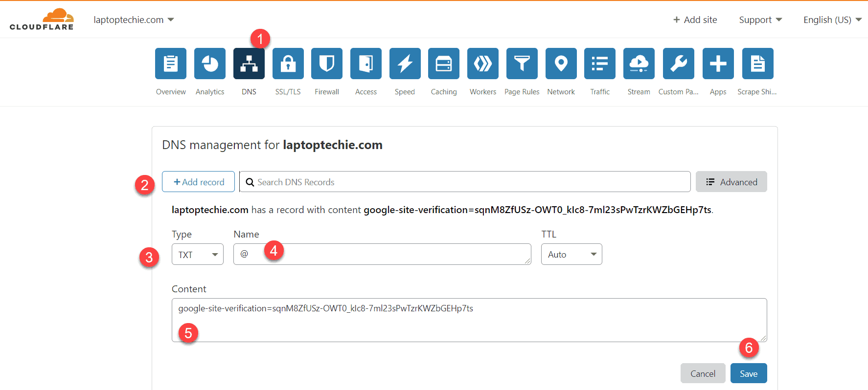Click into the Content text area
This screenshot has width=868, height=390.
click(469, 320)
